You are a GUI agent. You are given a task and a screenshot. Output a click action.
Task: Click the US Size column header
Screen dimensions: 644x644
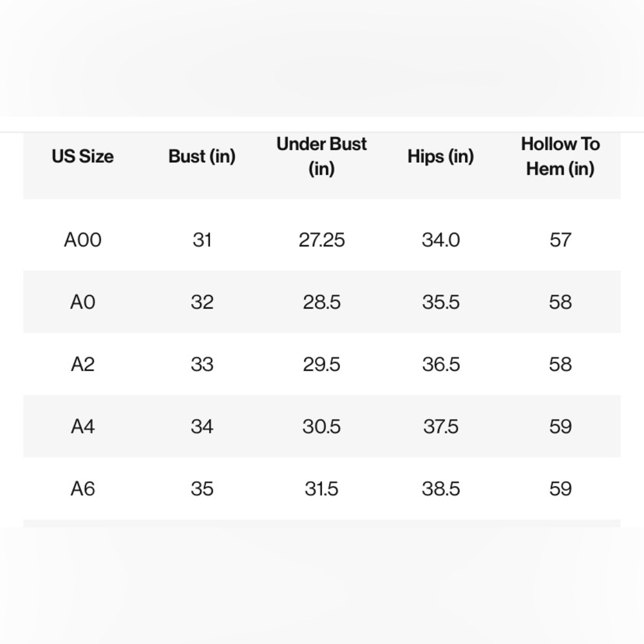coord(82,156)
